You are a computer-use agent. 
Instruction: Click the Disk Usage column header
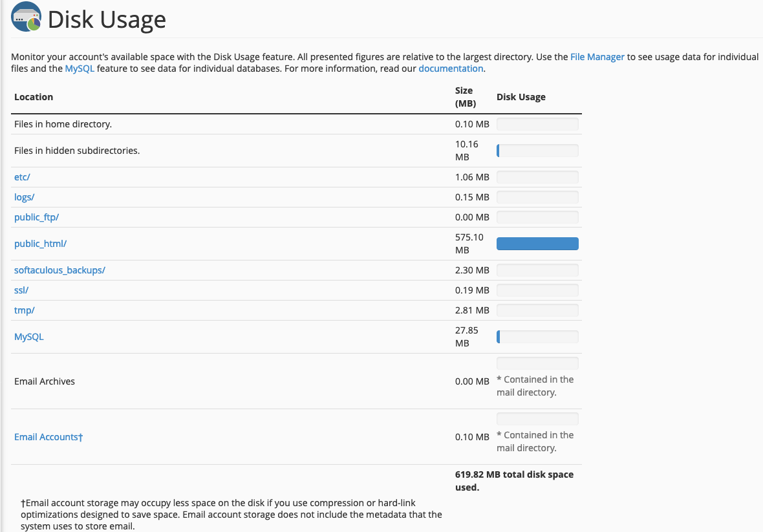[x=521, y=97]
